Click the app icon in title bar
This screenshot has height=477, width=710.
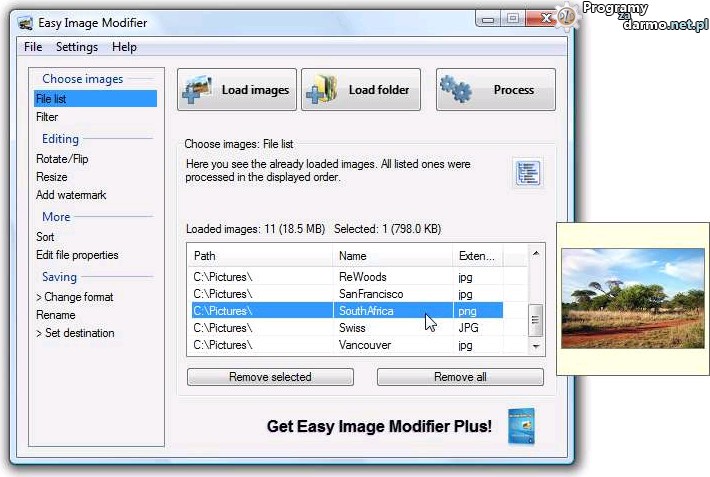pos(24,20)
